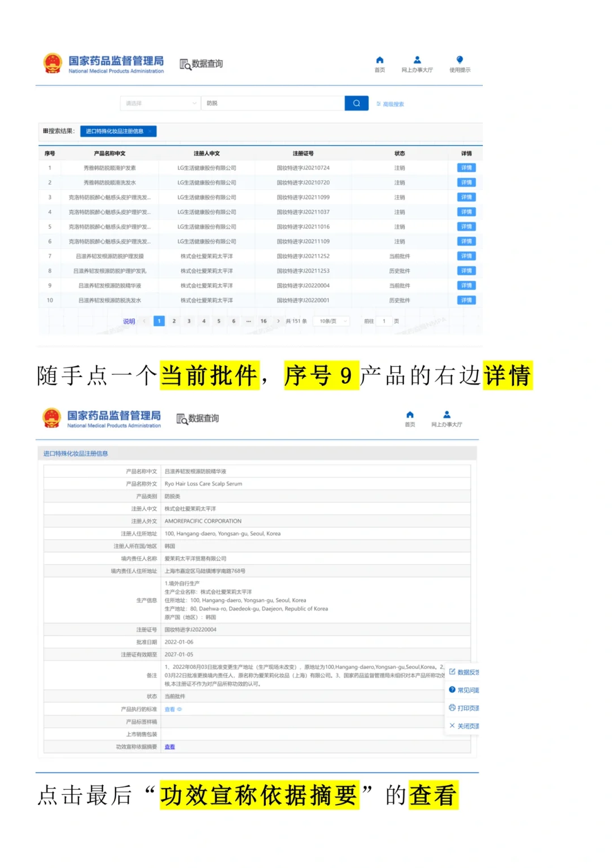Click the 批准日期 value 2022-01-06
612x868 pixels.
click(x=179, y=642)
